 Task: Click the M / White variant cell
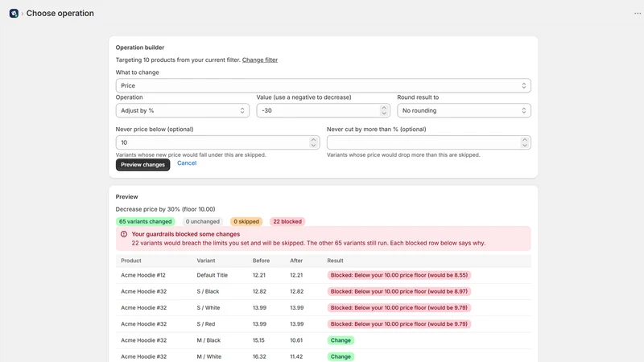point(209,356)
